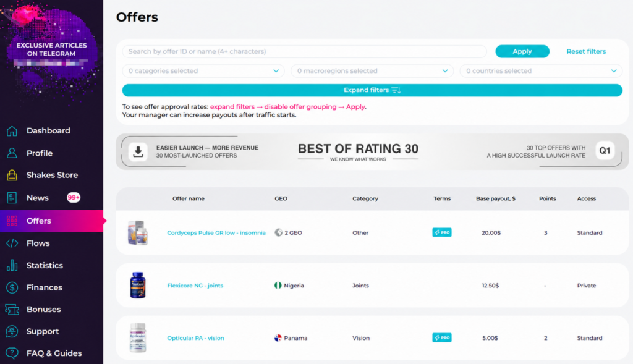Click the Base payout, $ column header
Image resolution: width=633 pixels, height=364 pixels.
[x=495, y=198]
